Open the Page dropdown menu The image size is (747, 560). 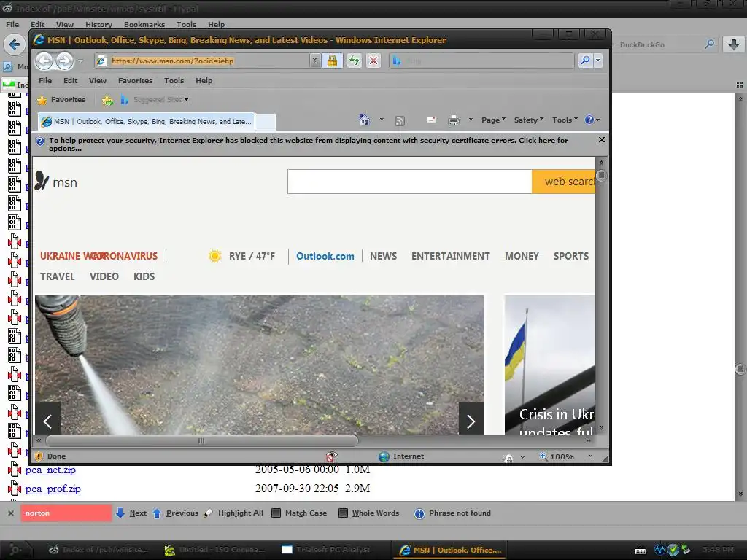(x=493, y=120)
